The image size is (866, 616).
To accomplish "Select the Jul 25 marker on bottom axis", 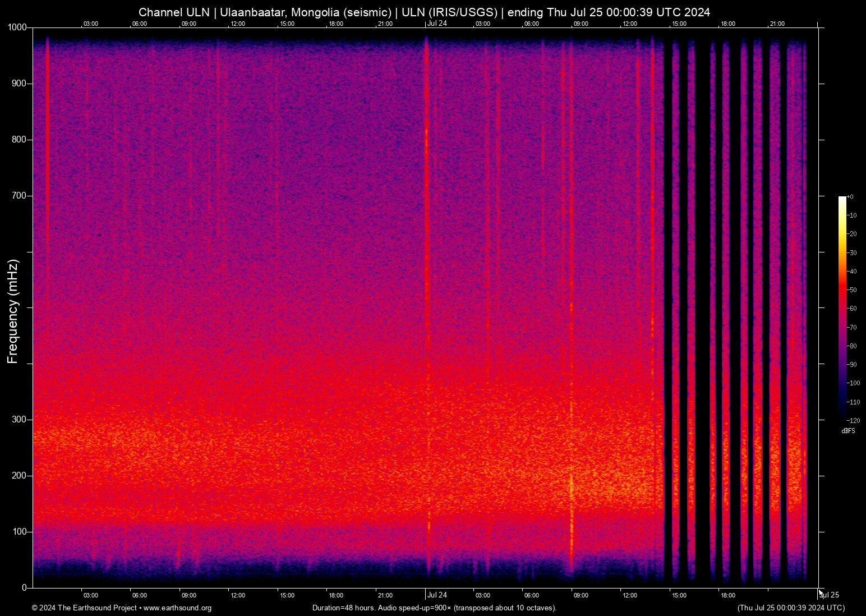I will (829, 595).
